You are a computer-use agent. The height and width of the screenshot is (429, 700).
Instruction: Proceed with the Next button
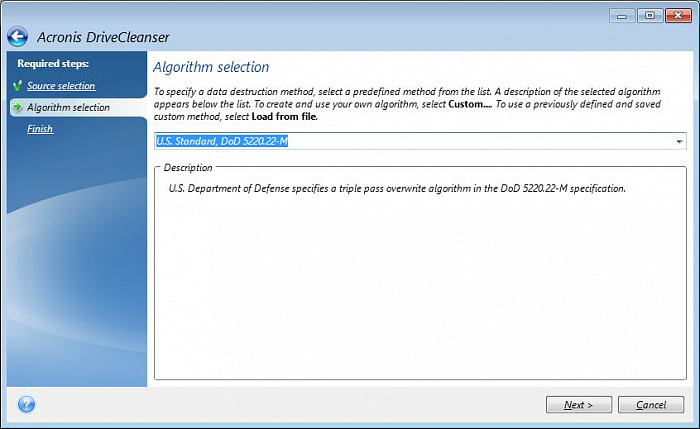(579, 405)
